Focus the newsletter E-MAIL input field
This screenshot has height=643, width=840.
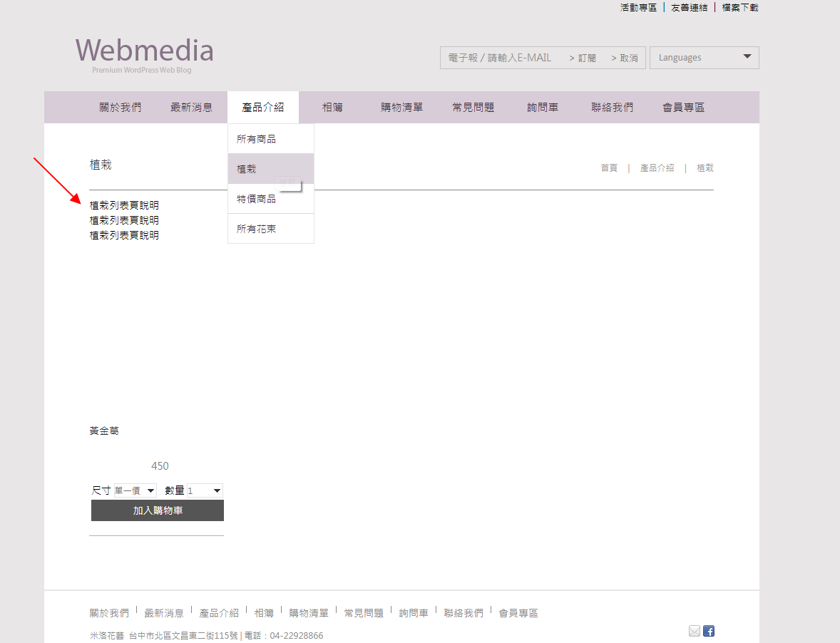(x=502, y=58)
